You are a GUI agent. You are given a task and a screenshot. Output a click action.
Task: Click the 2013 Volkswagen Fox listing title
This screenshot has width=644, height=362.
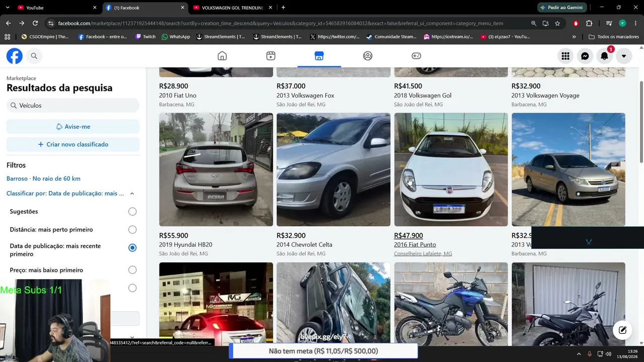pos(305,96)
